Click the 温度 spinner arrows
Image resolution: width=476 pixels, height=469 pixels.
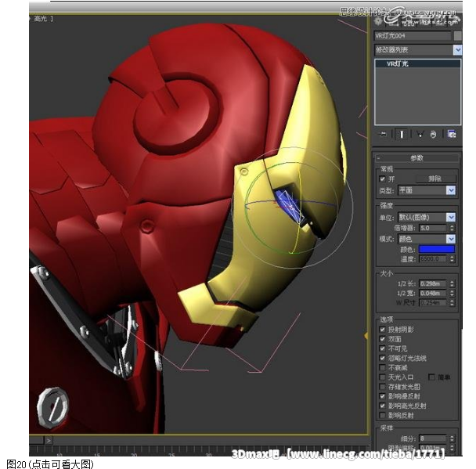[452, 259]
